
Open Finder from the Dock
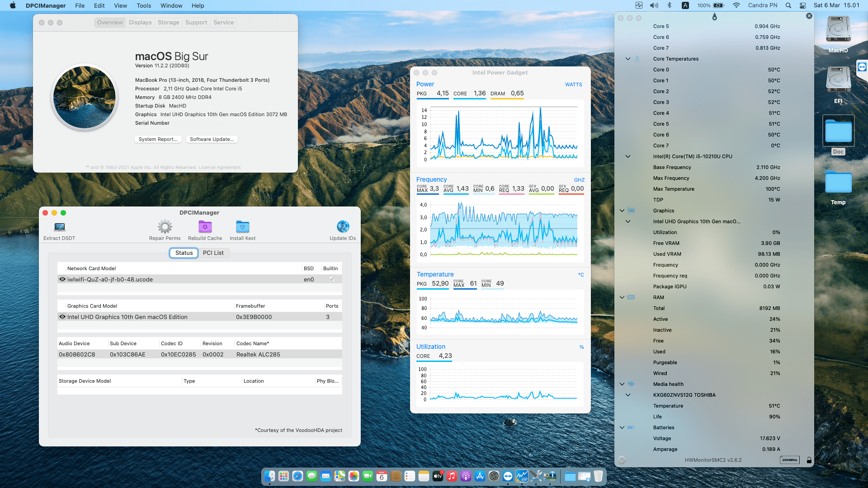coord(269,476)
